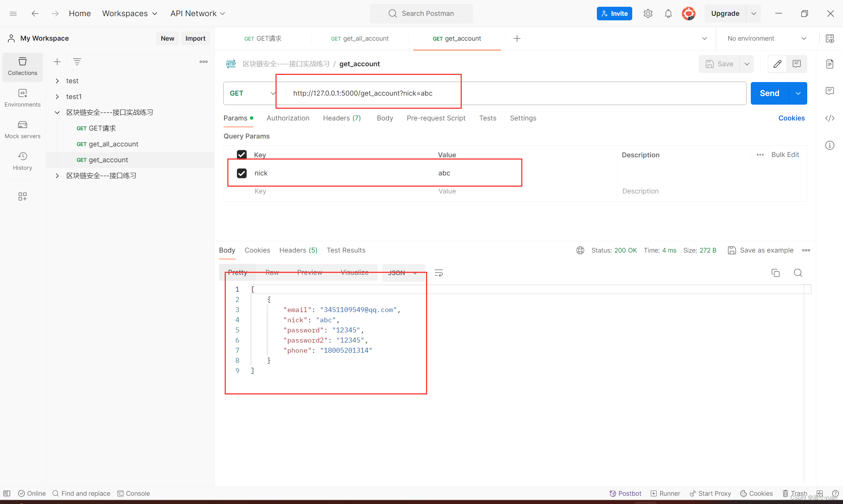
Task: Open the request info icon
Action: [x=830, y=145]
